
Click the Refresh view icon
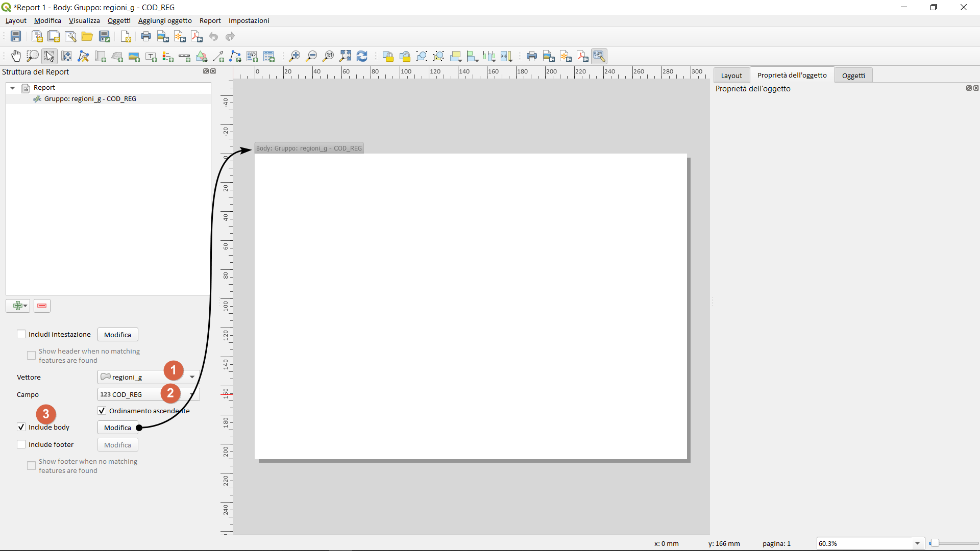362,56
